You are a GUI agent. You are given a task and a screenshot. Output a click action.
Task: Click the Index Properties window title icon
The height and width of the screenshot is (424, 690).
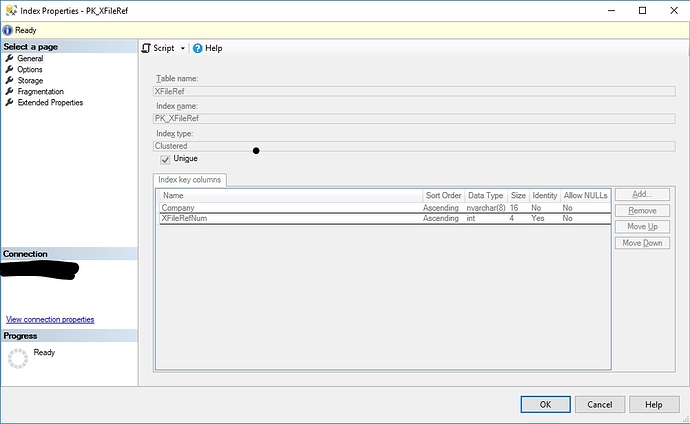click(11, 11)
